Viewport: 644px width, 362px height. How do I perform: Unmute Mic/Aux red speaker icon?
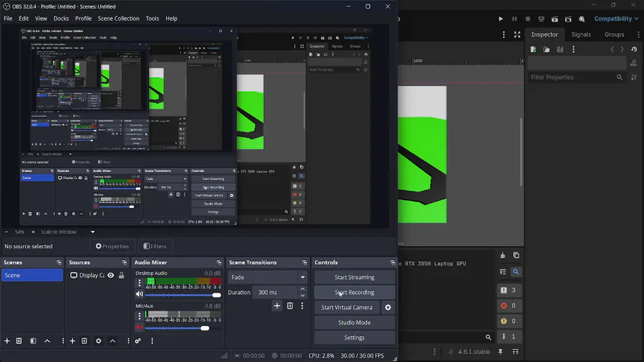click(x=140, y=328)
